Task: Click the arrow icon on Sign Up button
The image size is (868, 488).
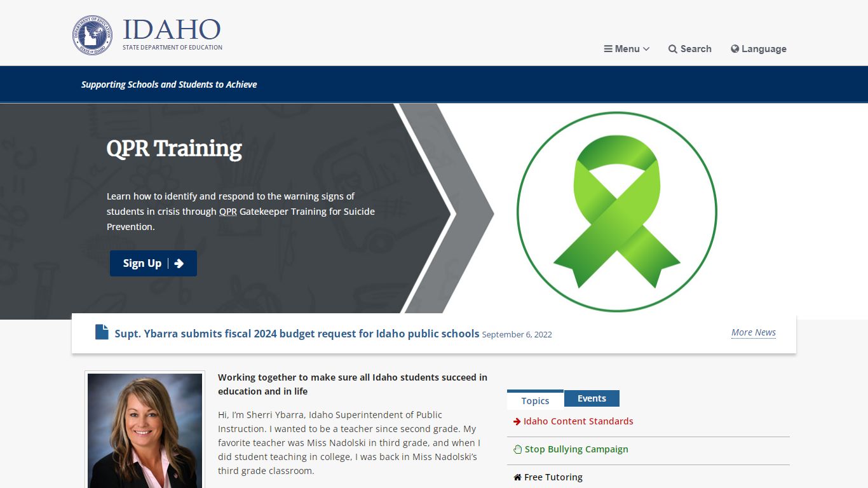Action: [x=179, y=263]
